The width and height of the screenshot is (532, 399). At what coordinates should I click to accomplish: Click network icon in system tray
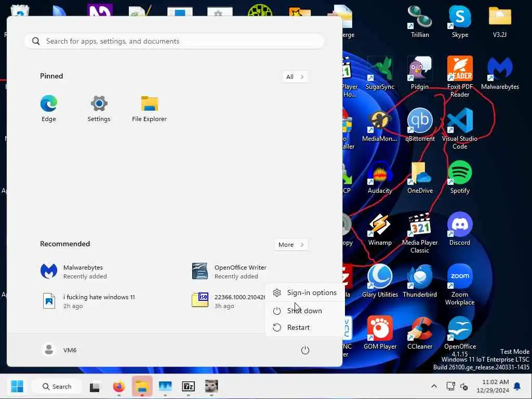[x=450, y=386]
